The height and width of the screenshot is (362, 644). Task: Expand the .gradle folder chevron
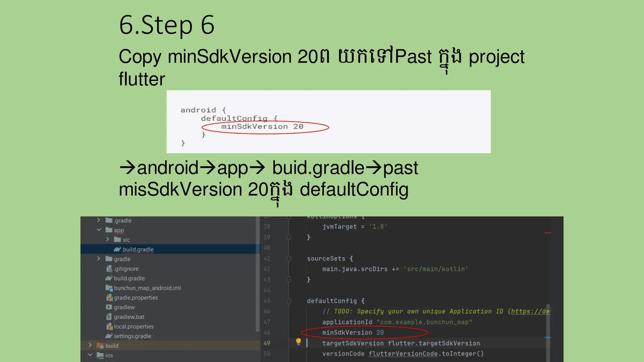coord(98,220)
